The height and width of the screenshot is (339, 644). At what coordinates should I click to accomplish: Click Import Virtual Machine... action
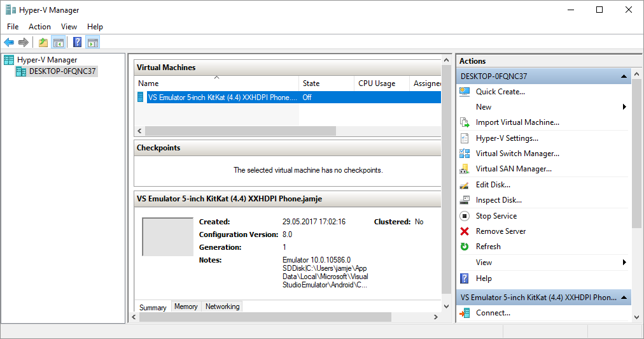(x=517, y=122)
